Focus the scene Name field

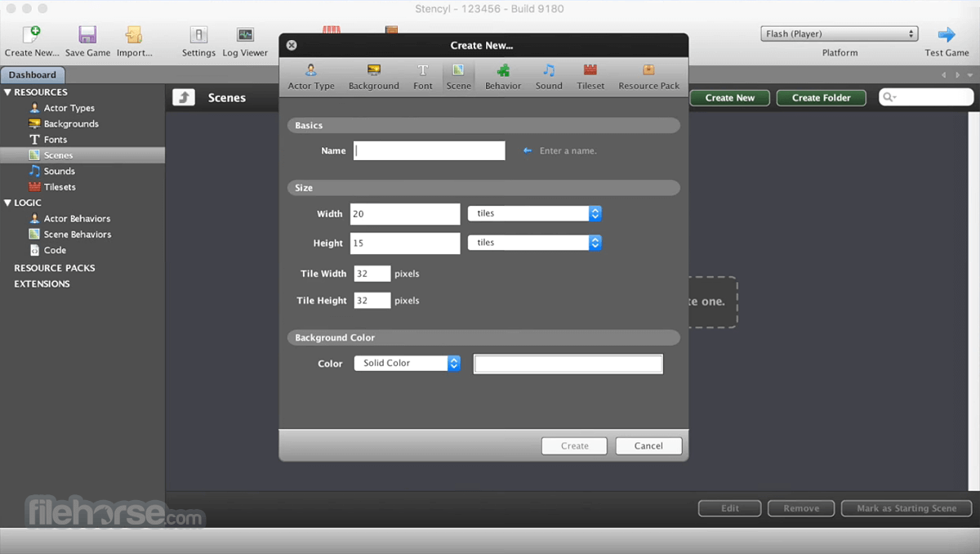pos(430,150)
